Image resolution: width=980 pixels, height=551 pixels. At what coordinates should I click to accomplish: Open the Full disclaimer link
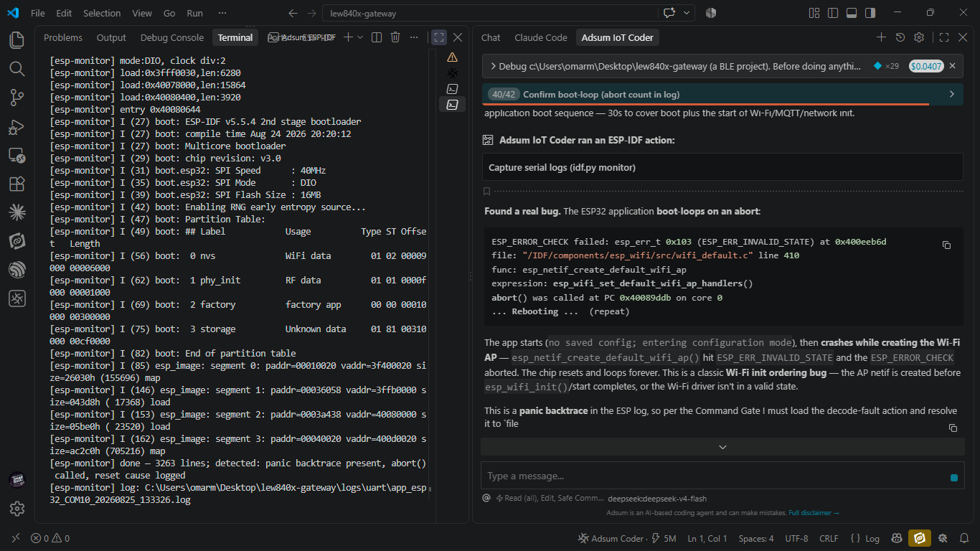click(x=814, y=513)
